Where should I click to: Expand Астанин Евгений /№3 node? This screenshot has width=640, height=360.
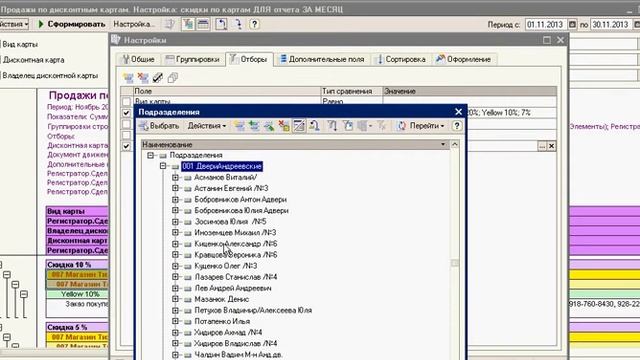[175, 188]
